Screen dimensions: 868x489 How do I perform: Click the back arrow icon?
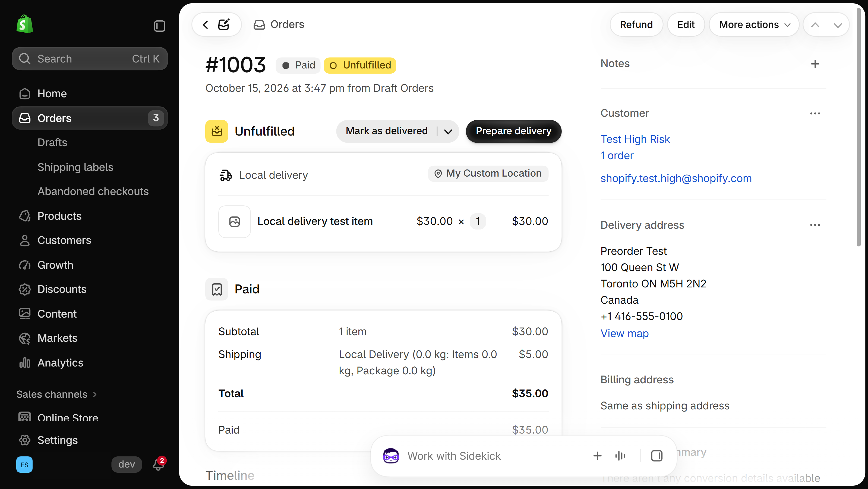click(x=206, y=25)
